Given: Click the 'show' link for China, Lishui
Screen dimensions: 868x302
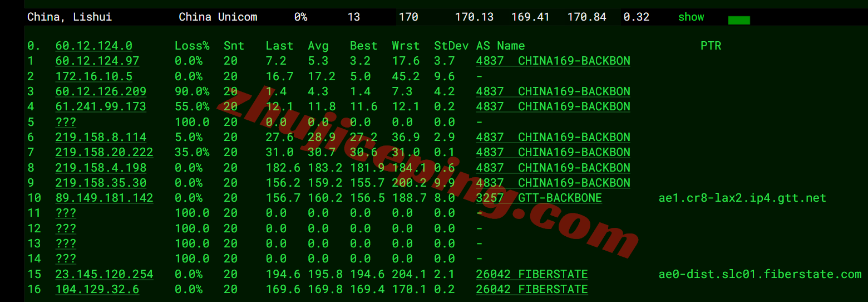Looking at the screenshot, I should pyautogui.click(x=691, y=17).
